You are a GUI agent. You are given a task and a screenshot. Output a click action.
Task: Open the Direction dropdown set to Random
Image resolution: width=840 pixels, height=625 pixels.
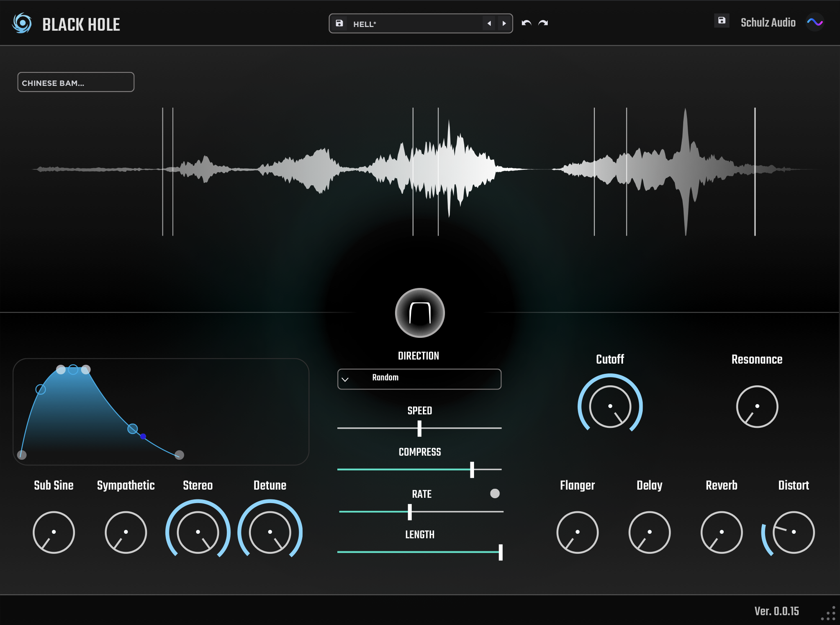click(419, 379)
